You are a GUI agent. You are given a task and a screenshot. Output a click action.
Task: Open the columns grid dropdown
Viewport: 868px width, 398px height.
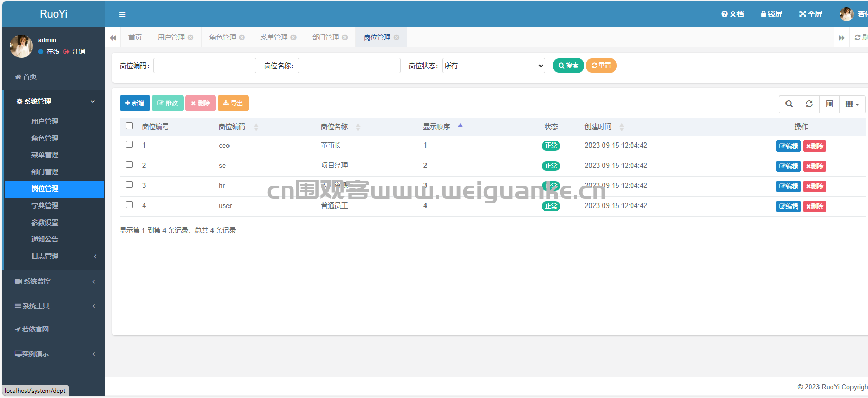point(852,104)
